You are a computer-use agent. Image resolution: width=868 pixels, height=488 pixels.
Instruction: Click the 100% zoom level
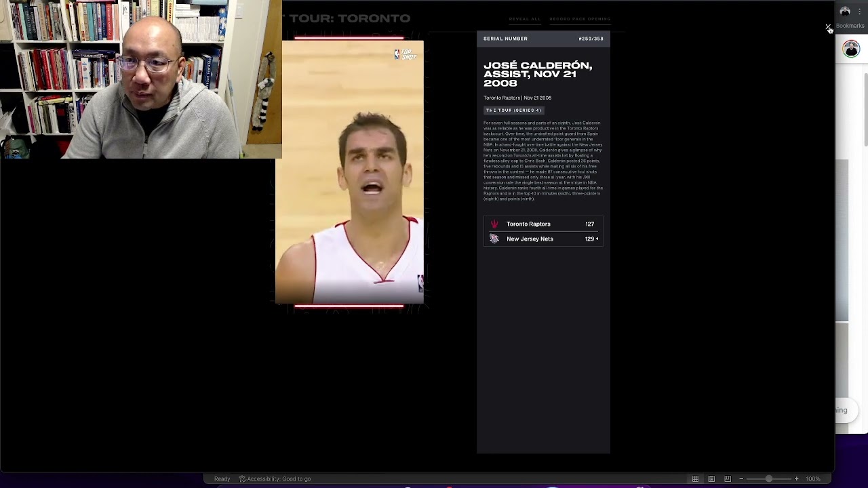(x=813, y=479)
